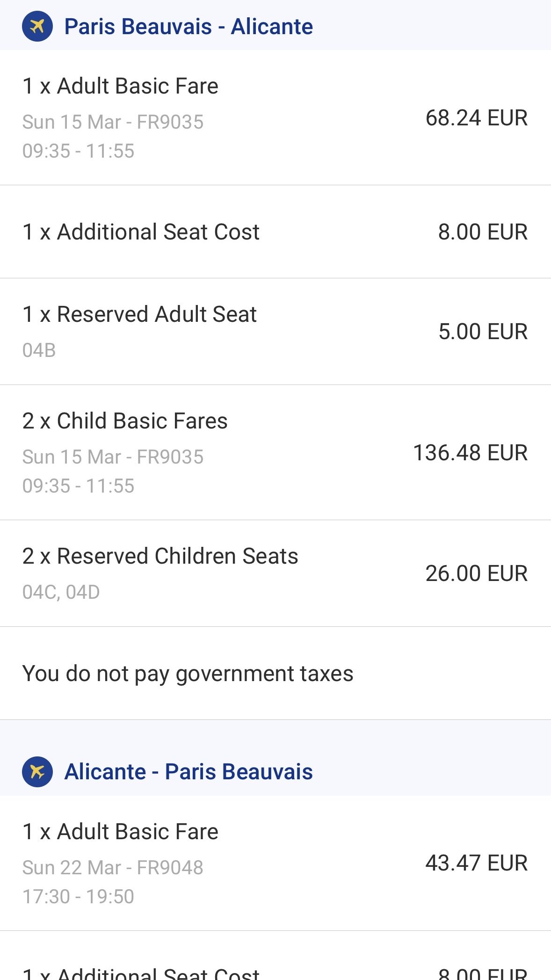The width and height of the screenshot is (551, 980).
Task: Click the seat numbers 04C, 04D
Action: [x=61, y=592]
